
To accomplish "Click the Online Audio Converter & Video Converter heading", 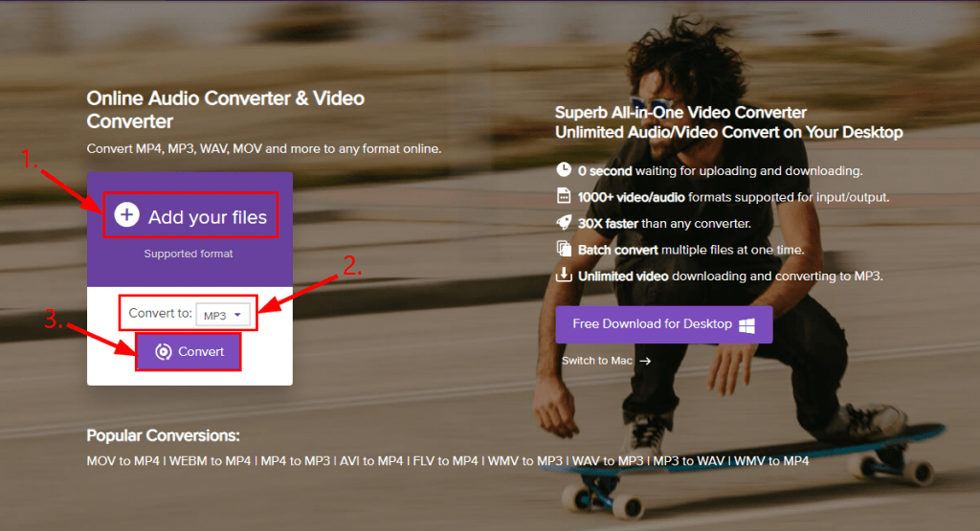I will [x=226, y=109].
